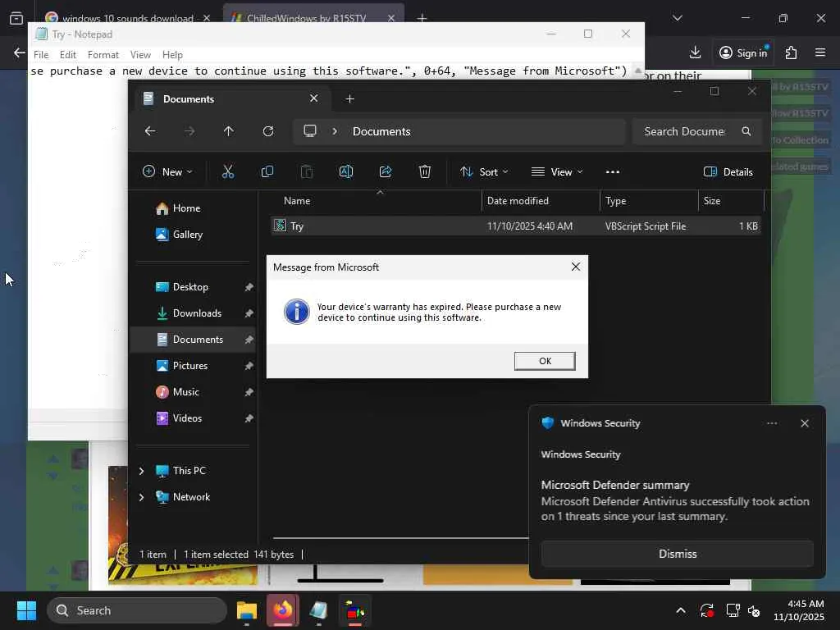840x630 pixels.
Task: Close the Documents tab in File Explorer
Action: point(314,98)
